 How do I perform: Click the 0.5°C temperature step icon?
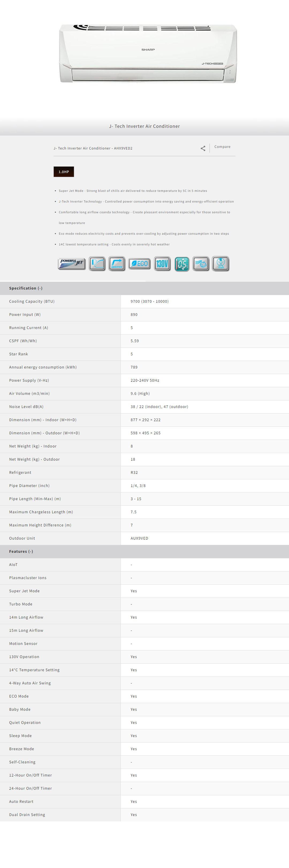pos(182,264)
